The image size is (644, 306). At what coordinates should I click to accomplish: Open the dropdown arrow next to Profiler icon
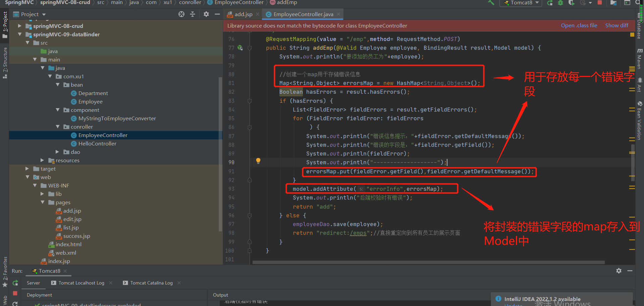pos(590,3)
